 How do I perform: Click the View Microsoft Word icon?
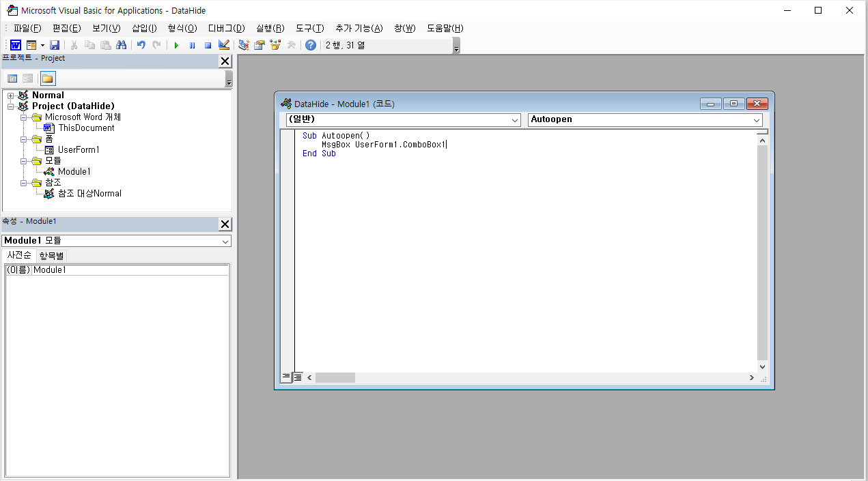[x=15, y=45]
